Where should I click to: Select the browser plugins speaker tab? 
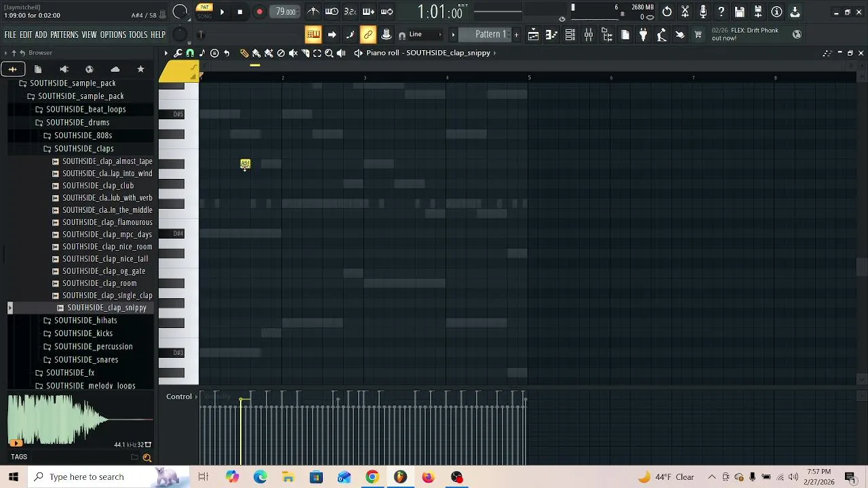tap(64, 69)
